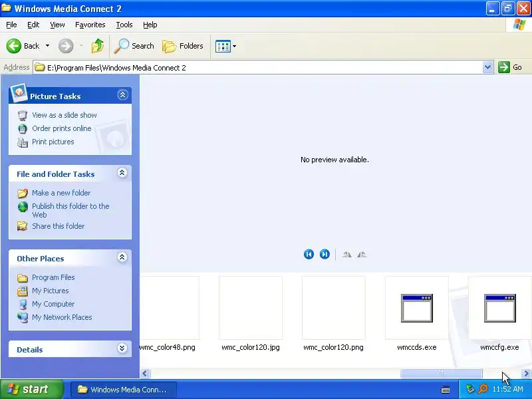This screenshot has width=532, height=399.
Task: Open the Help menu
Action: 150,25
